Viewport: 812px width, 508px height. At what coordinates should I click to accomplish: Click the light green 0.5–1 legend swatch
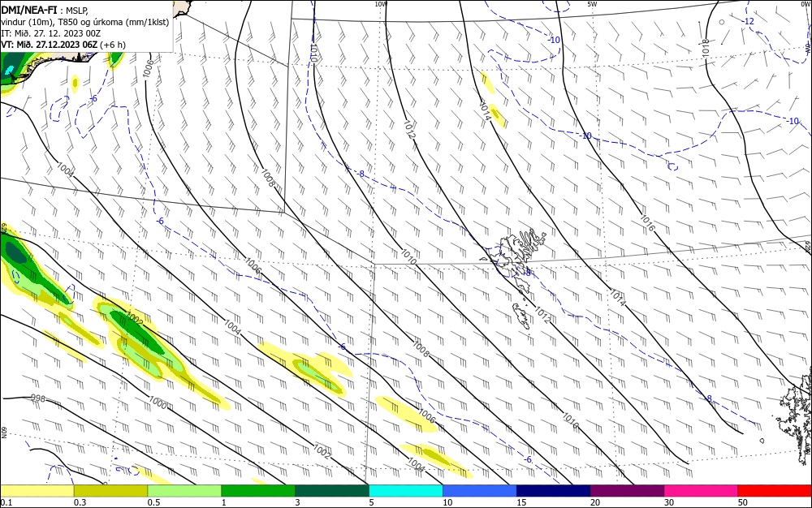click(x=184, y=491)
